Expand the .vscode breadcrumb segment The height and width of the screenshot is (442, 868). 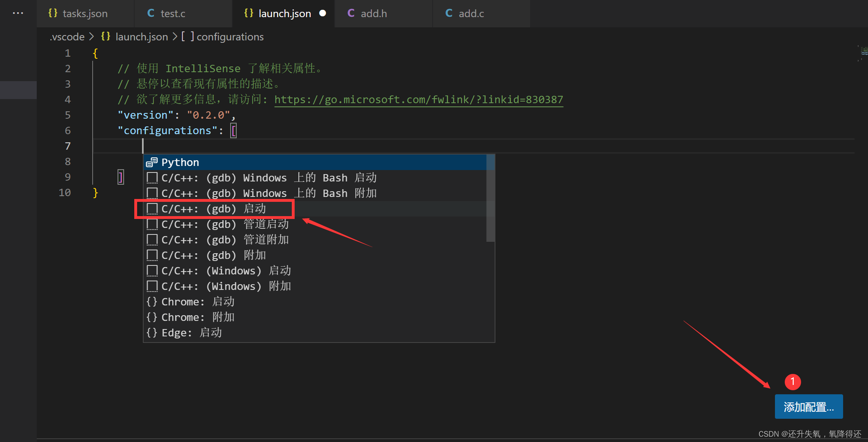click(x=67, y=37)
